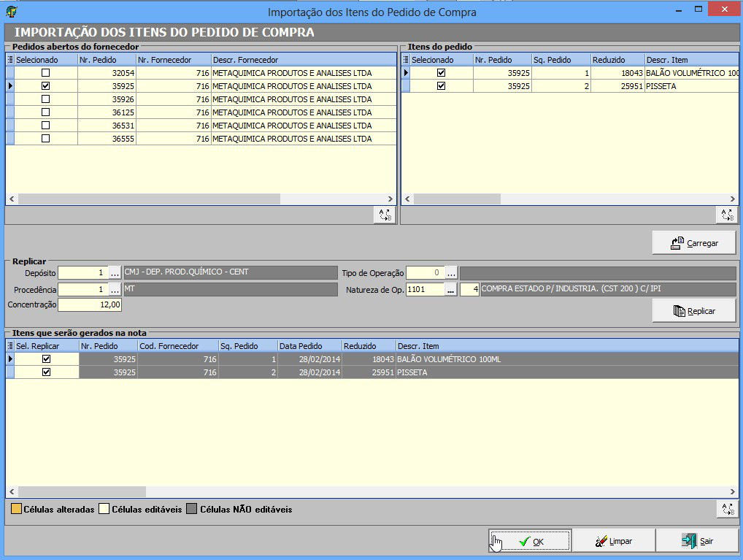This screenshot has width=743, height=560.
Task: Click the Limpar button
Action: 613,541
